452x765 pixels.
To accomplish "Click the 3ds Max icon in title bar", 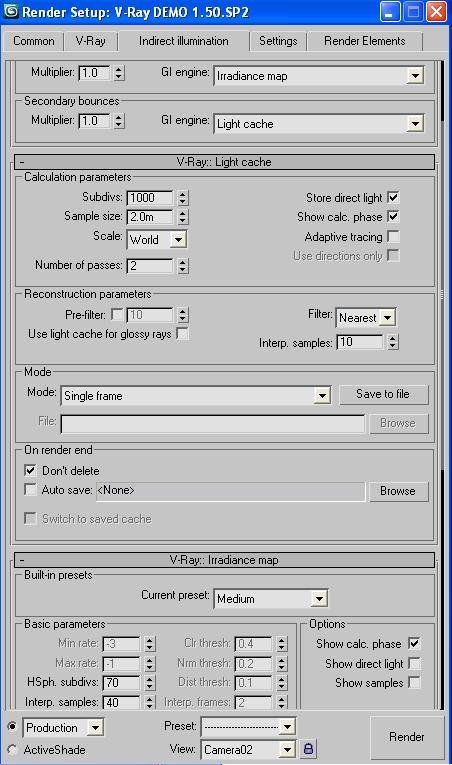I will pos(11,11).
